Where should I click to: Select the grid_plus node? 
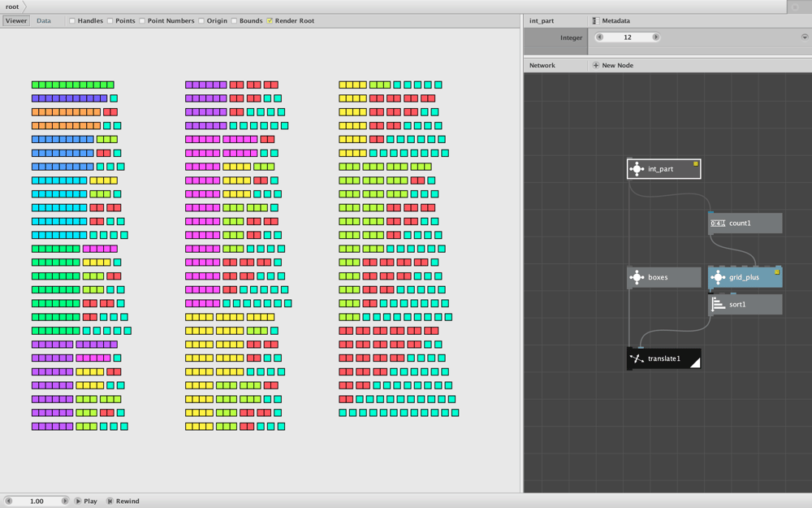[x=745, y=277]
